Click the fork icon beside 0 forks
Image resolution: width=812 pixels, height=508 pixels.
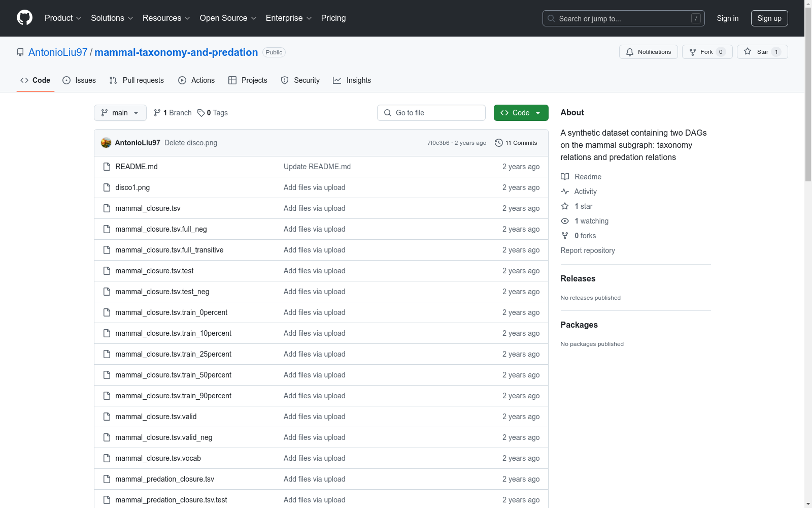point(565,236)
